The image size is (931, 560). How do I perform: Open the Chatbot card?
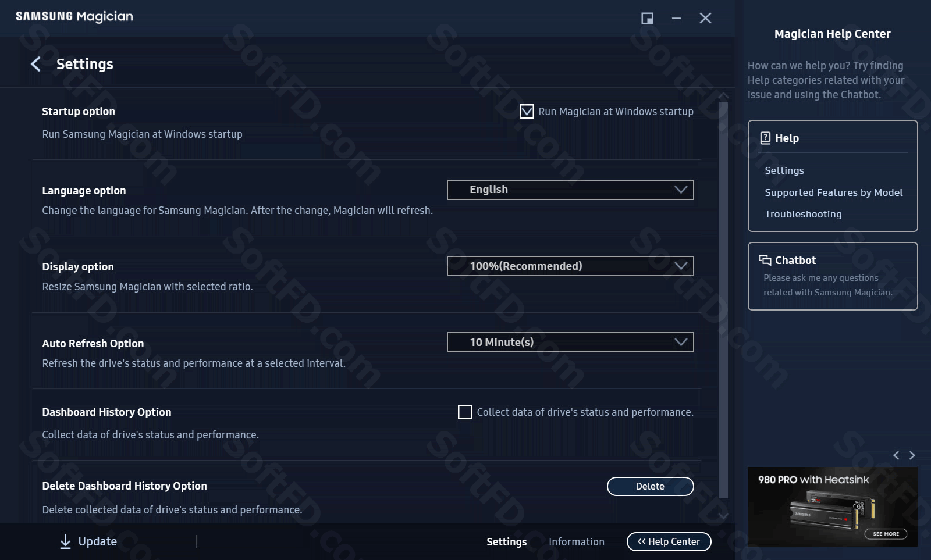833,276
